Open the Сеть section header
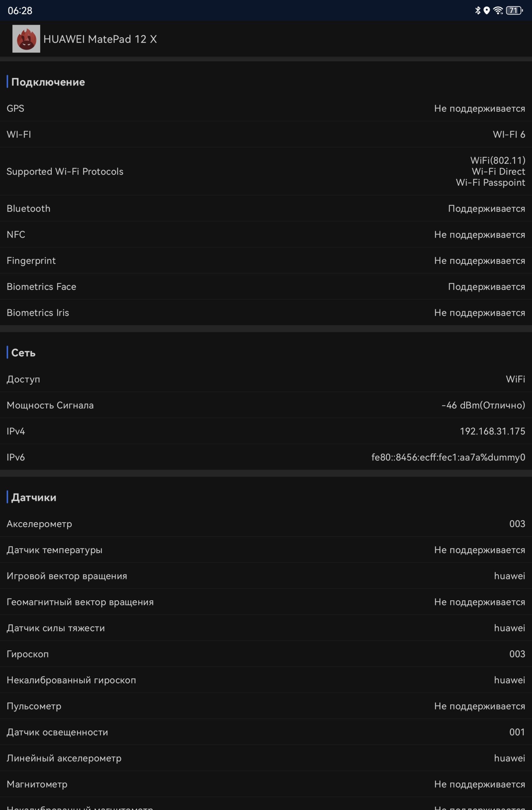The height and width of the screenshot is (810, 532). pyautogui.click(x=23, y=353)
